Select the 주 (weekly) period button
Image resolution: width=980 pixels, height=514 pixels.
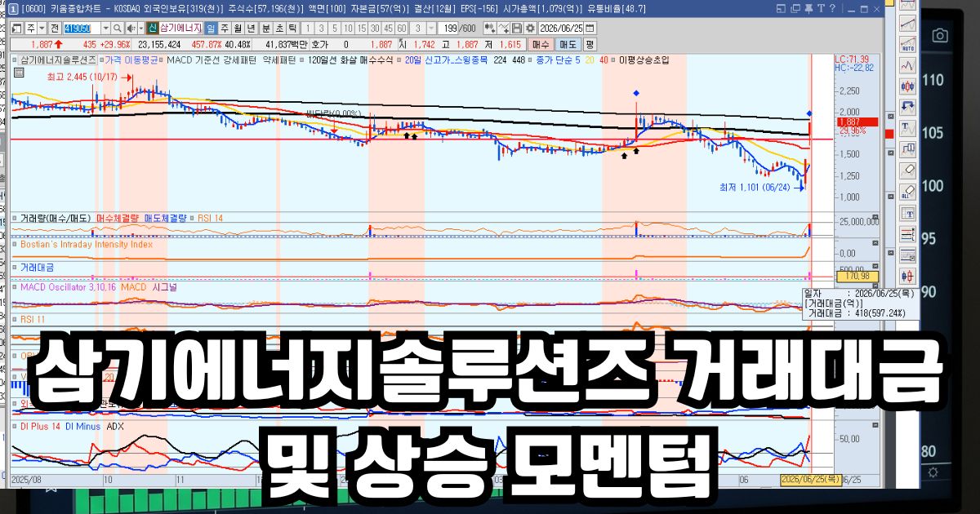[x=225, y=28]
